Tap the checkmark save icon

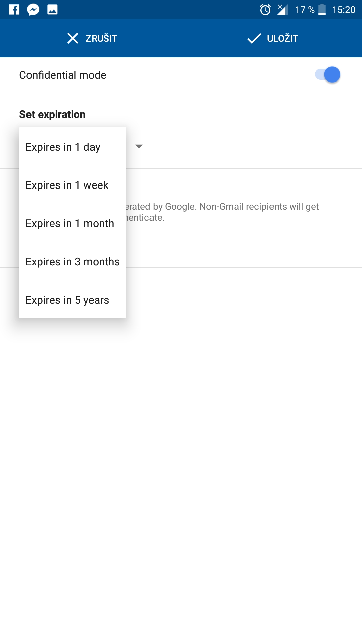pos(254,38)
